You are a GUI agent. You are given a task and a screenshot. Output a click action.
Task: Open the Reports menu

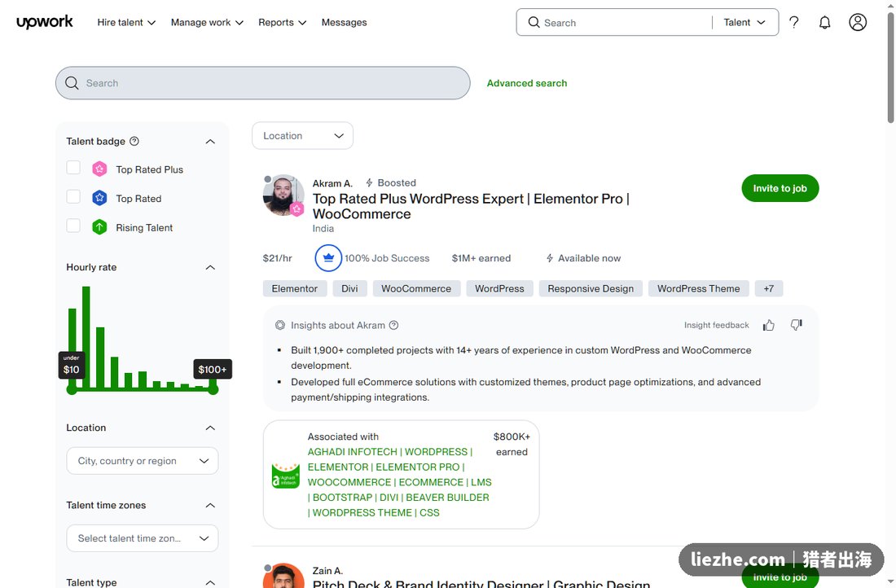point(283,22)
